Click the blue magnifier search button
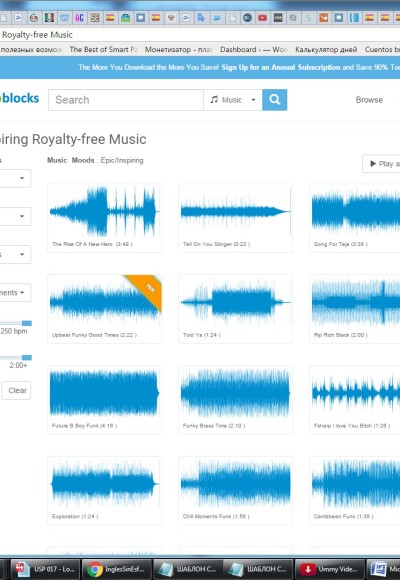The width and height of the screenshot is (400, 580). (275, 100)
